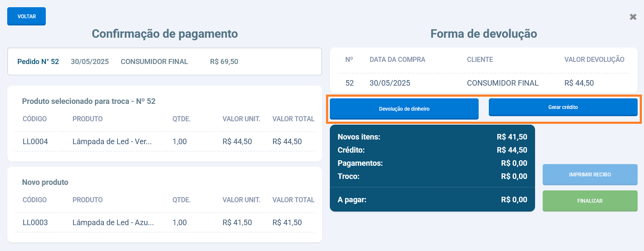Click the VOLTAR button

(26, 17)
